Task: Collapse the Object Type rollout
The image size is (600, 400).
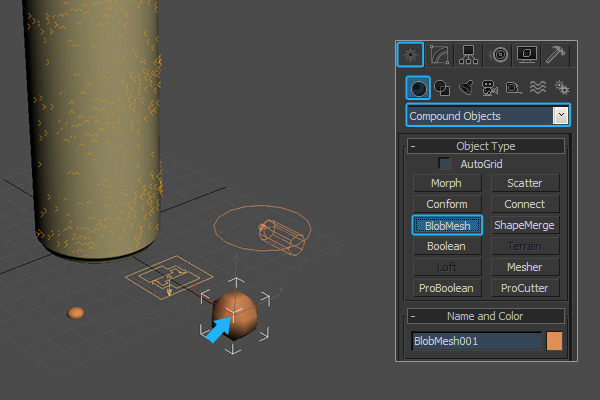Action: click(x=413, y=146)
